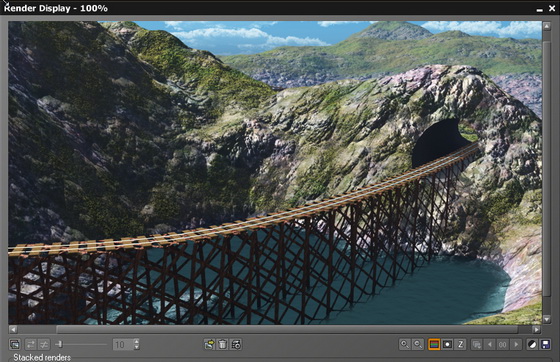Click the rendered bridge image
The width and height of the screenshot is (560, 362).
tap(275, 172)
